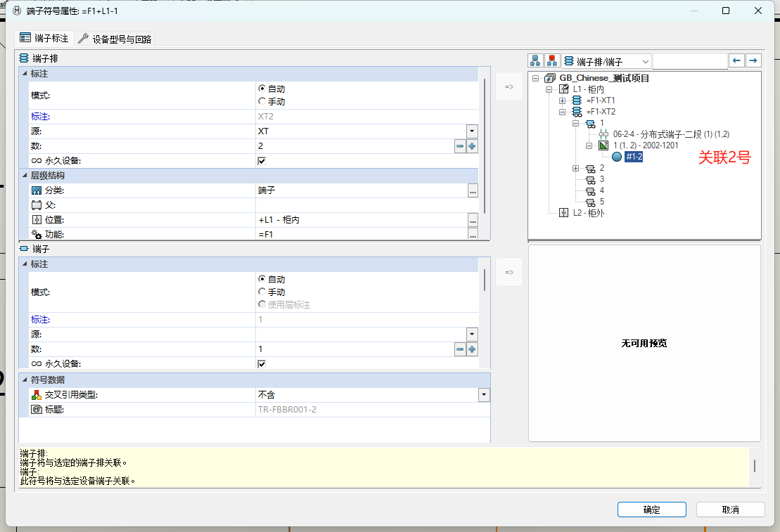Open the 位置 selection browser icon

pos(473,219)
